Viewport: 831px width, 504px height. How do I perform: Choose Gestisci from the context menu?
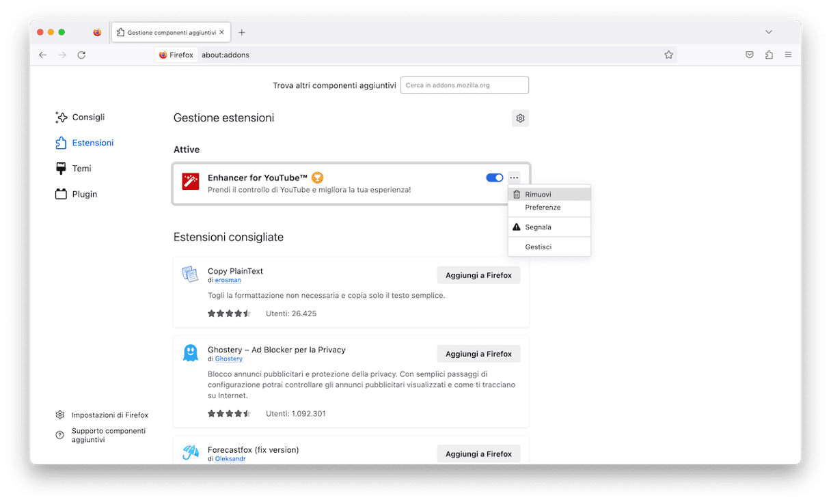(549, 247)
